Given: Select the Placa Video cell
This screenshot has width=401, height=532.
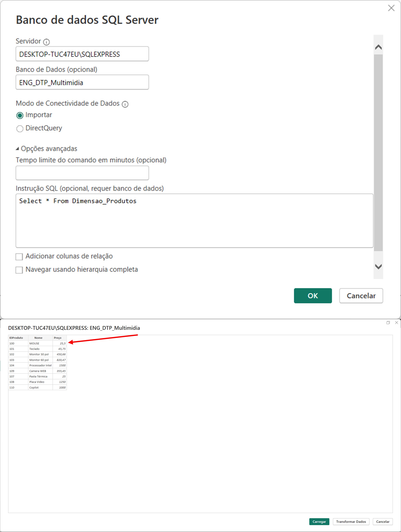Looking at the screenshot, I should coord(40,382).
